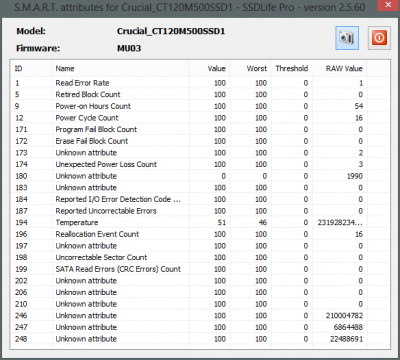
Task: Click the Temperature Worst cell 46
Action: pyautogui.click(x=263, y=222)
